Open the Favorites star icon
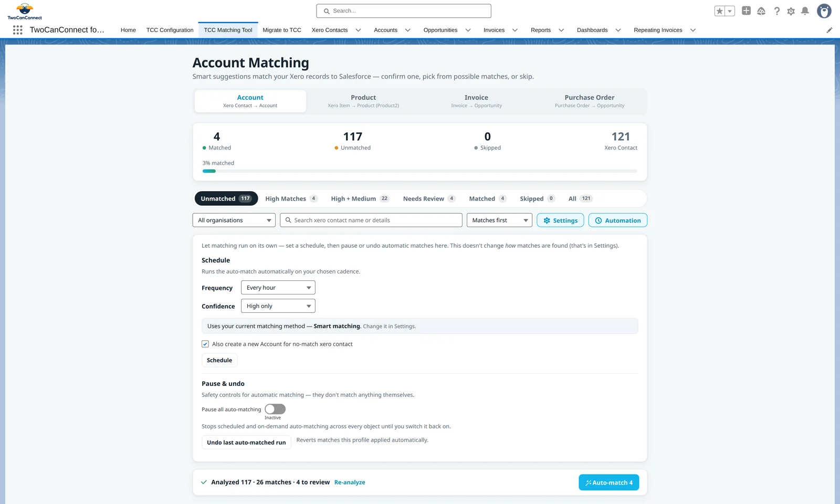The height and width of the screenshot is (504, 840). click(720, 11)
